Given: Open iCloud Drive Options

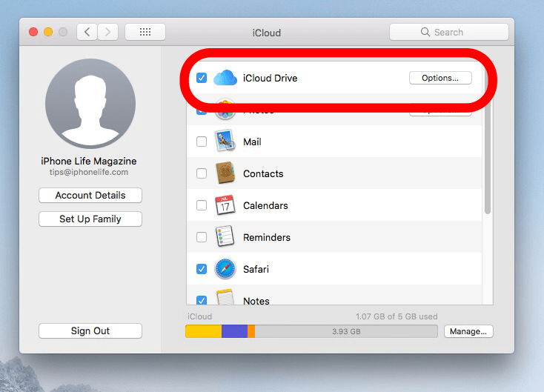Looking at the screenshot, I should 440,78.
